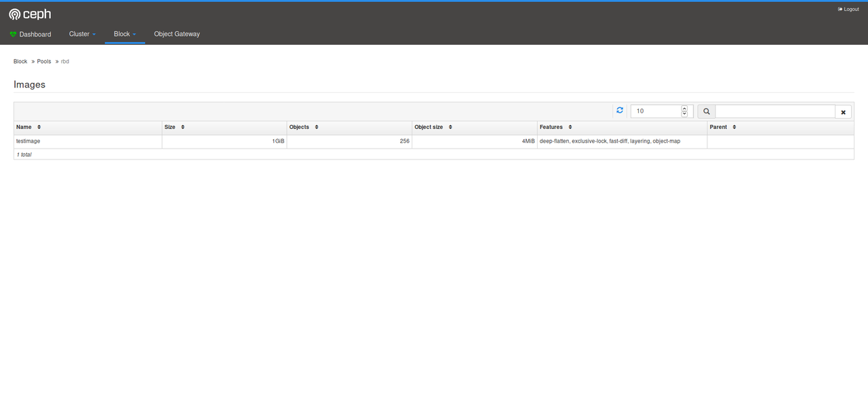
Task: Click the Dashboard heartbeat icon
Action: 13,35
